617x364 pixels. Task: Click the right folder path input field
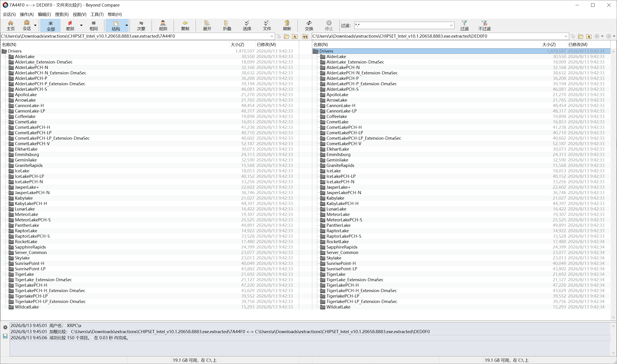[x=438, y=36]
